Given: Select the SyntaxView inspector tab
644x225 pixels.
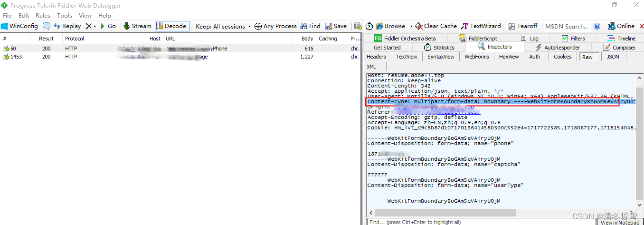Looking at the screenshot, I should point(441,57).
